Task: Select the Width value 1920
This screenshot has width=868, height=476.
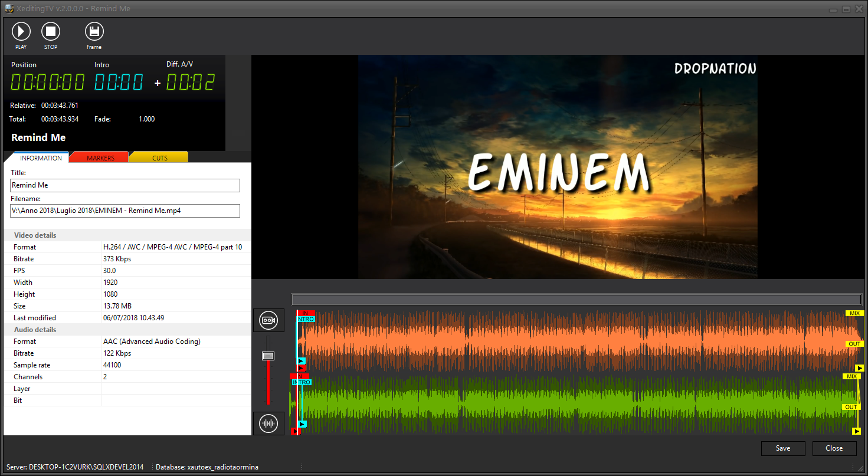Action: pos(110,283)
